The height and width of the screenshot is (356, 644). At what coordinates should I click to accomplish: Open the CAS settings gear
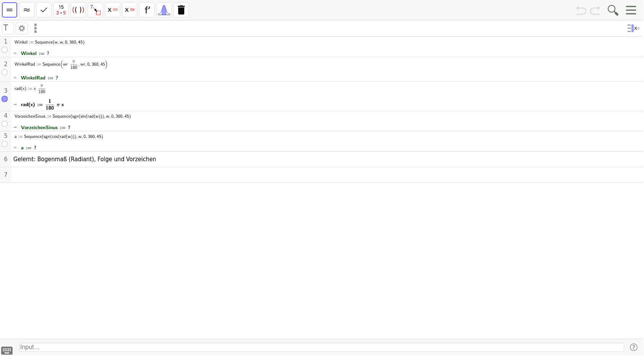coord(22,28)
